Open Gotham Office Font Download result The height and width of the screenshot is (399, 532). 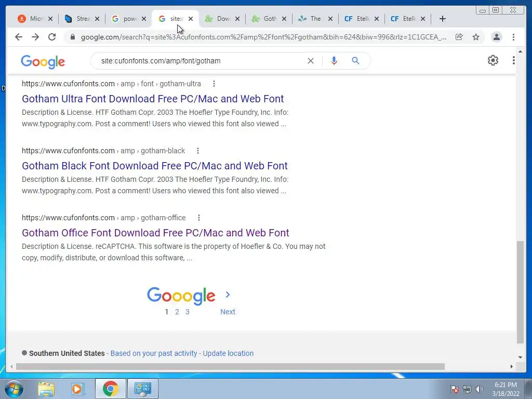click(x=155, y=233)
